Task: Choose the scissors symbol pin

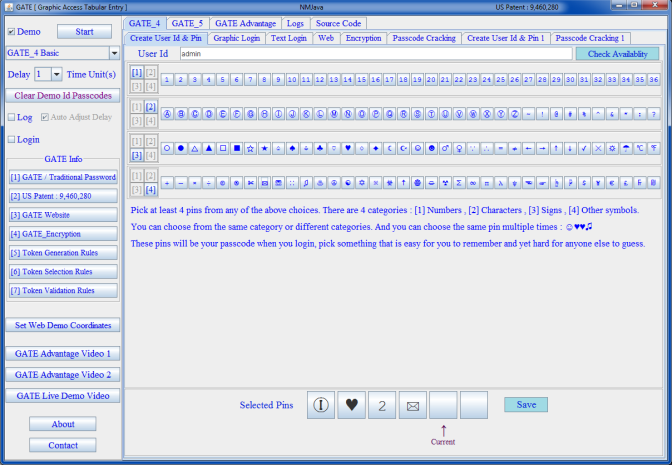Action: pyautogui.click(x=250, y=183)
